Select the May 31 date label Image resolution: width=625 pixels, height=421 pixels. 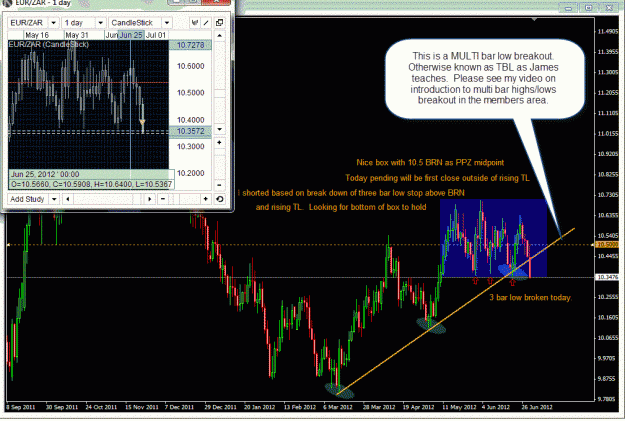tap(77, 35)
